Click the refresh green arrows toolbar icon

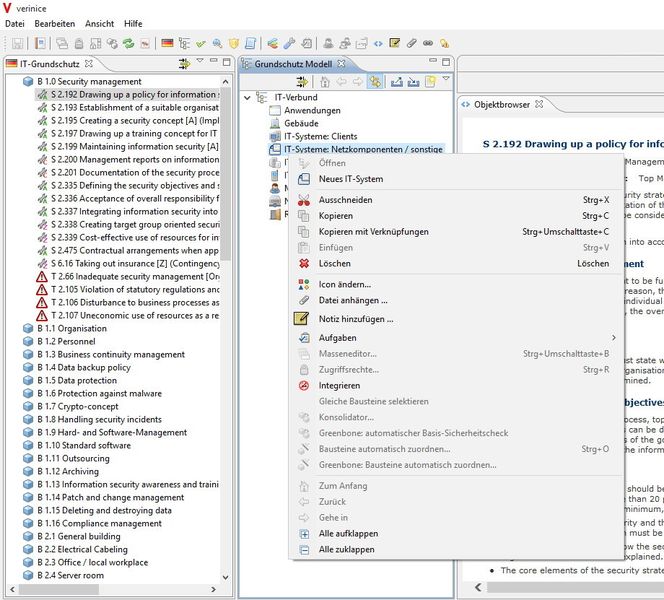click(128, 43)
